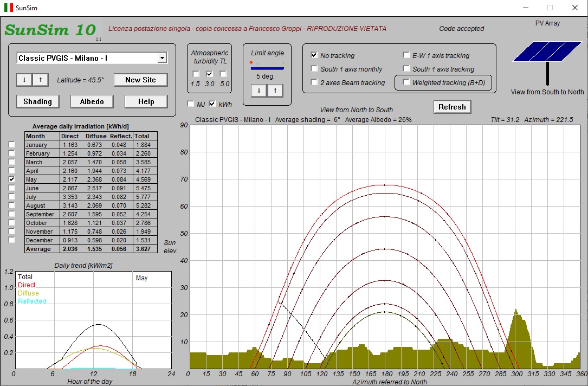588x386 pixels.
Task: Click the Latitude = 45.5° label
Action: coord(80,80)
